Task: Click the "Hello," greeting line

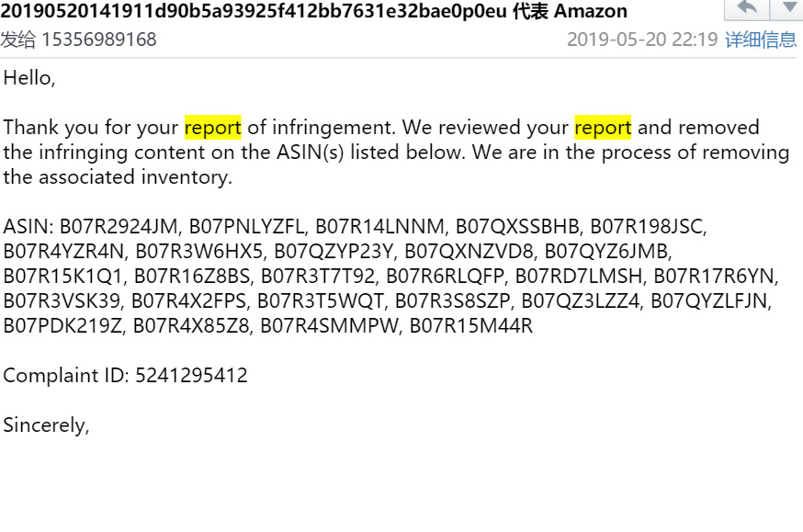Action: tap(29, 78)
